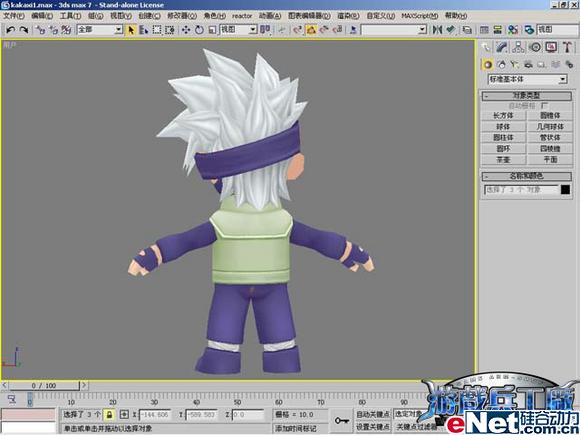Select the Lights category icon

(515, 65)
